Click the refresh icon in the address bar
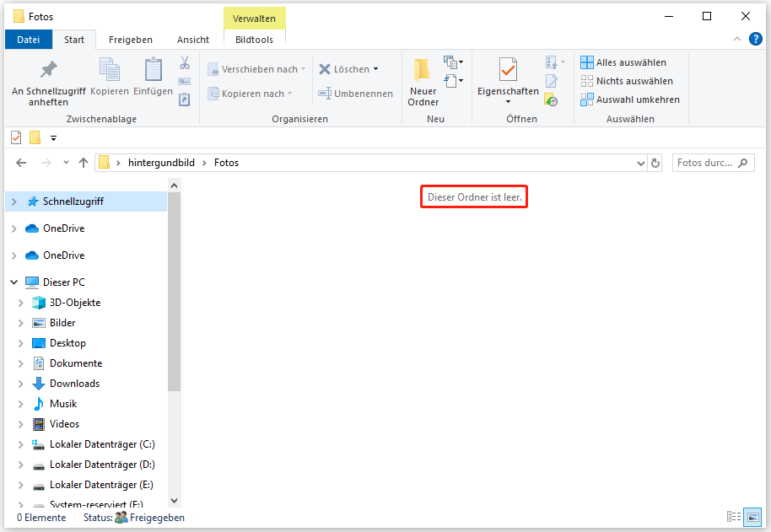Screen dimensions: 771x532 [x=655, y=162]
